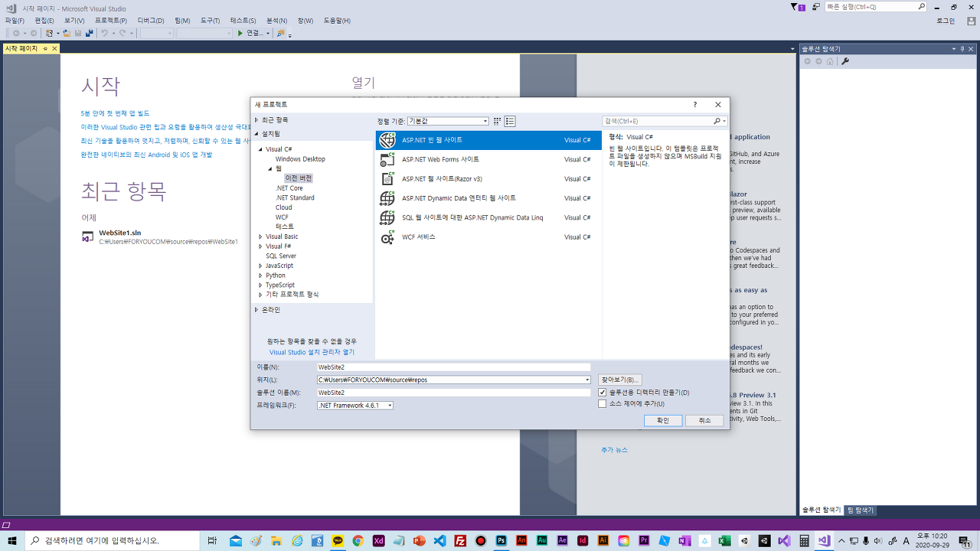Image resolution: width=980 pixels, height=551 pixels.
Task: Open the 도구(T) menu
Action: pyautogui.click(x=210, y=21)
